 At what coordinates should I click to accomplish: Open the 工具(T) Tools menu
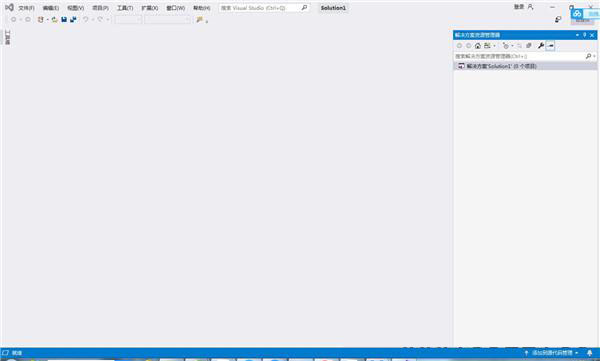point(125,8)
